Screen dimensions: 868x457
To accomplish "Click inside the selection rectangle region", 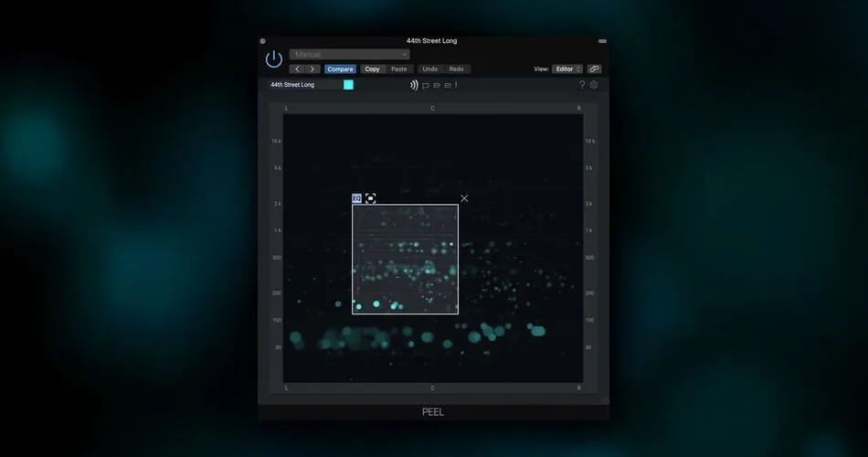I will point(405,260).
